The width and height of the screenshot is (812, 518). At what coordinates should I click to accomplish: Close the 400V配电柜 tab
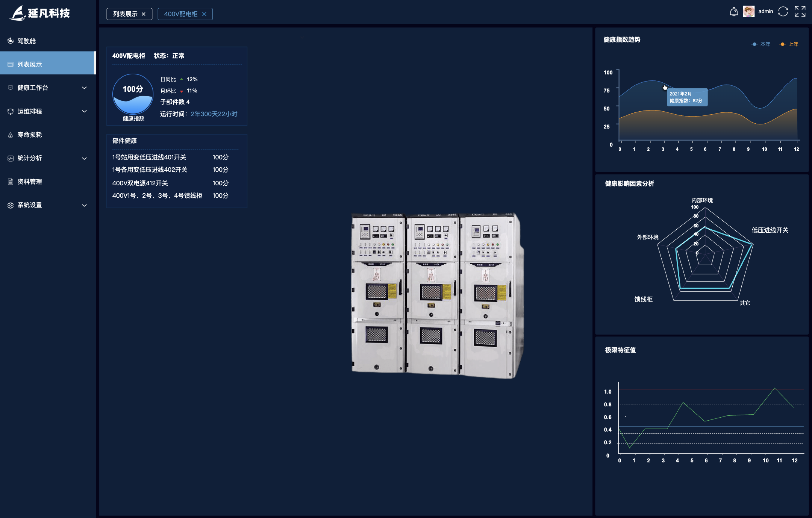pos(204,14)
